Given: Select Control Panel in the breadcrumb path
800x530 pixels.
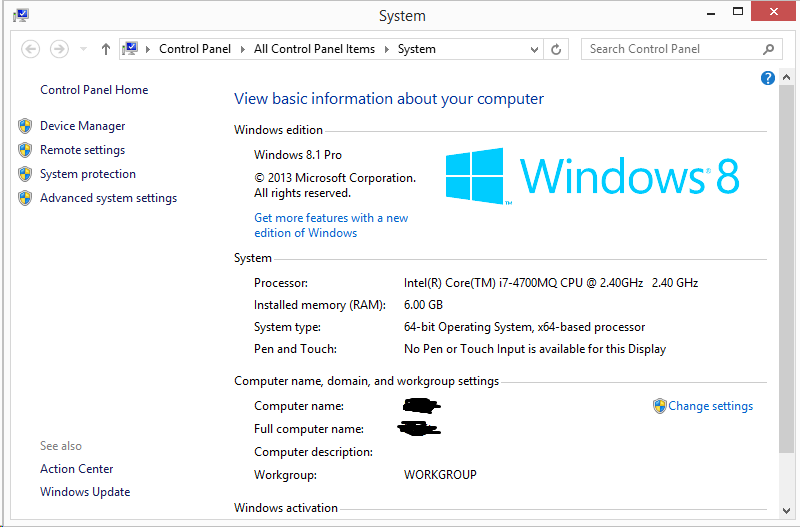Looking at the screenshot, I should click(194, 49).
